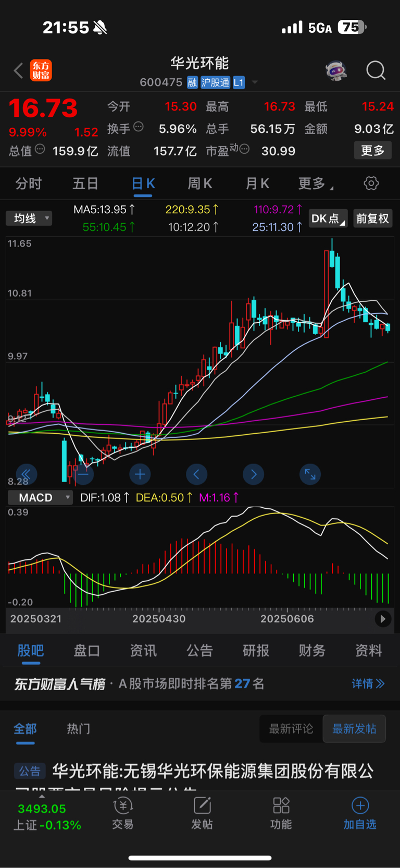This screenshot has width=400, height=868.
Task: Tap 上证 index value 3493.05
Action: [42, 809]
